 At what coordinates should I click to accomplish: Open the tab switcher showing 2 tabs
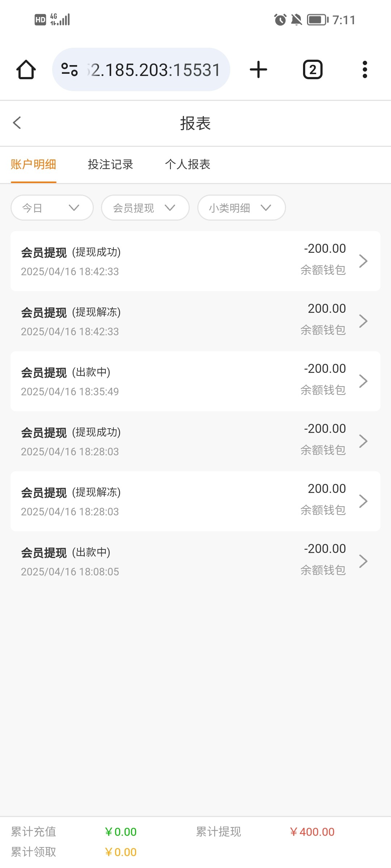click(x=312, y=69)
